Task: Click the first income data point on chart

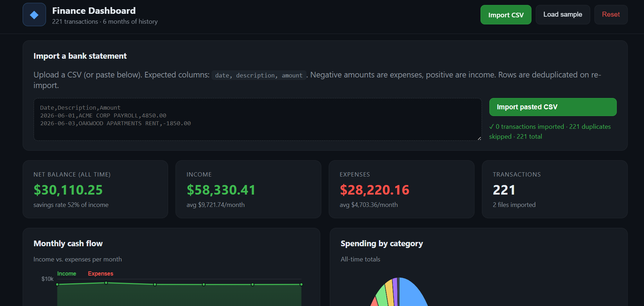Action: pos(57,284)
